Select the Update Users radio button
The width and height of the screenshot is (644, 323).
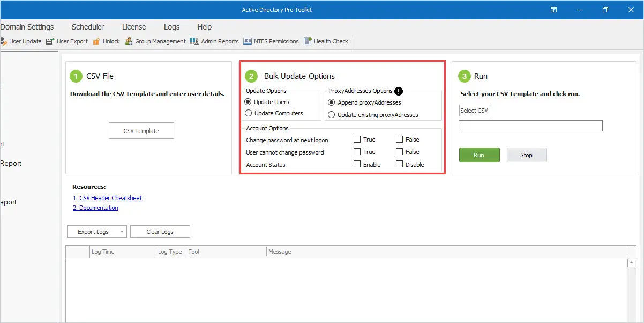tap(248, 102)
